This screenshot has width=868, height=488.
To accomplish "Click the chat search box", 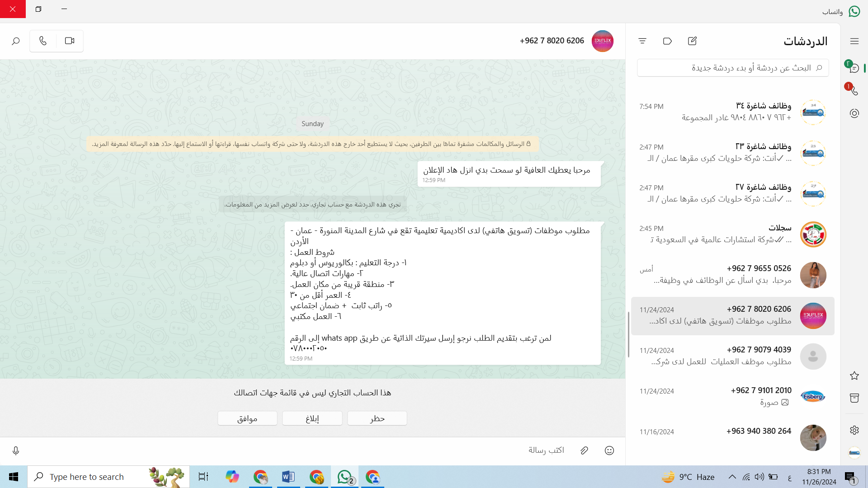I will pos(733,68).
